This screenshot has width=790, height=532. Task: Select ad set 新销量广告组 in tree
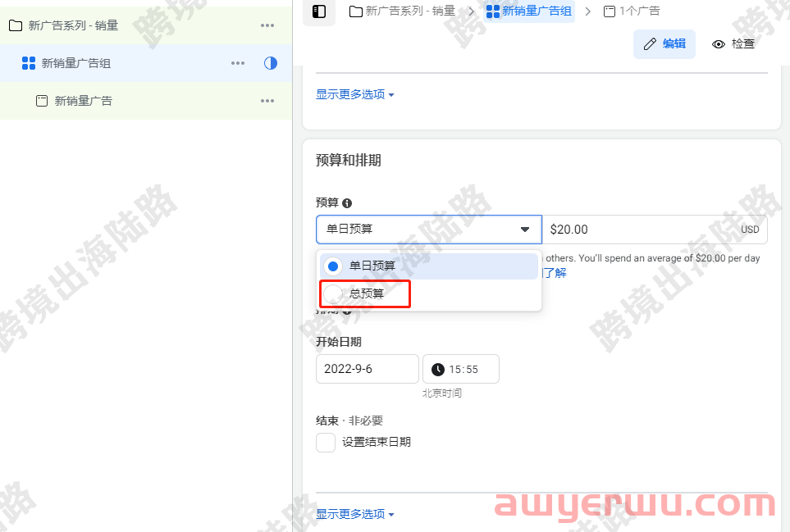coord(145,63)
